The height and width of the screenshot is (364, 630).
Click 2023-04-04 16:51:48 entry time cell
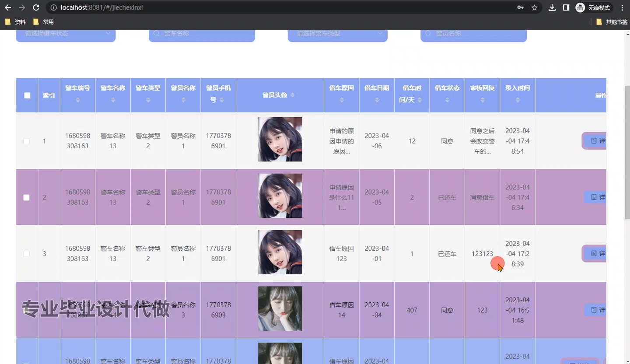tap(518, 310)
